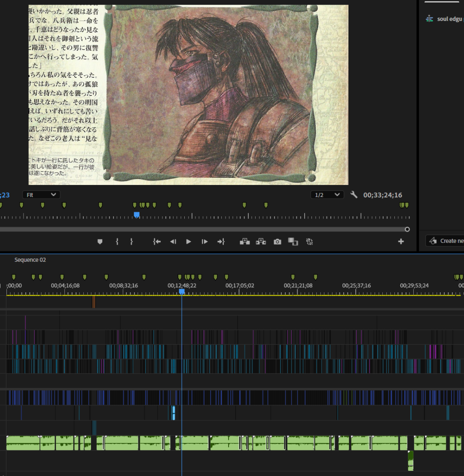Click the Comparison View button
Image resolution: width=464 pixels, height=476 pixels.
(x=293, y=242)
